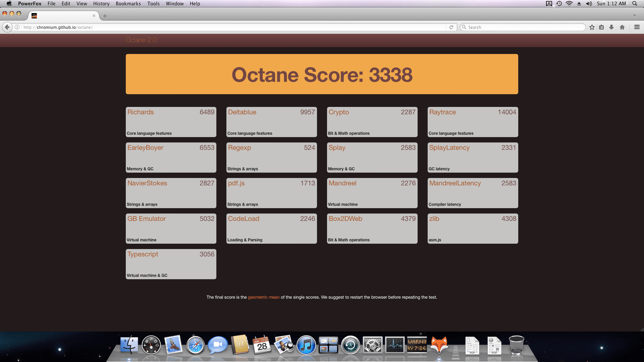Close the current browser tab

tap(94, 15)
